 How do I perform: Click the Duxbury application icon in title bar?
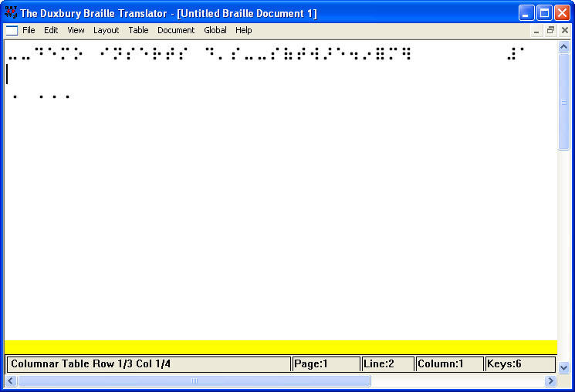11,12
